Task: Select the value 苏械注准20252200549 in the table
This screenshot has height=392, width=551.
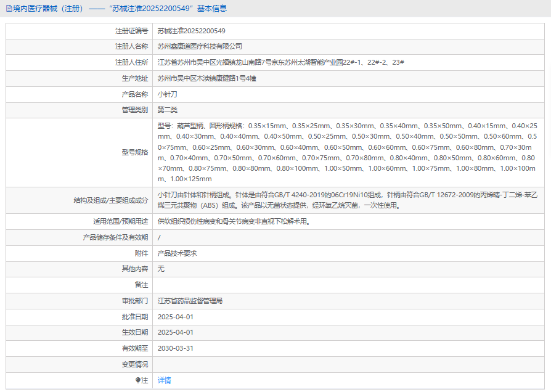Action: 192,31
